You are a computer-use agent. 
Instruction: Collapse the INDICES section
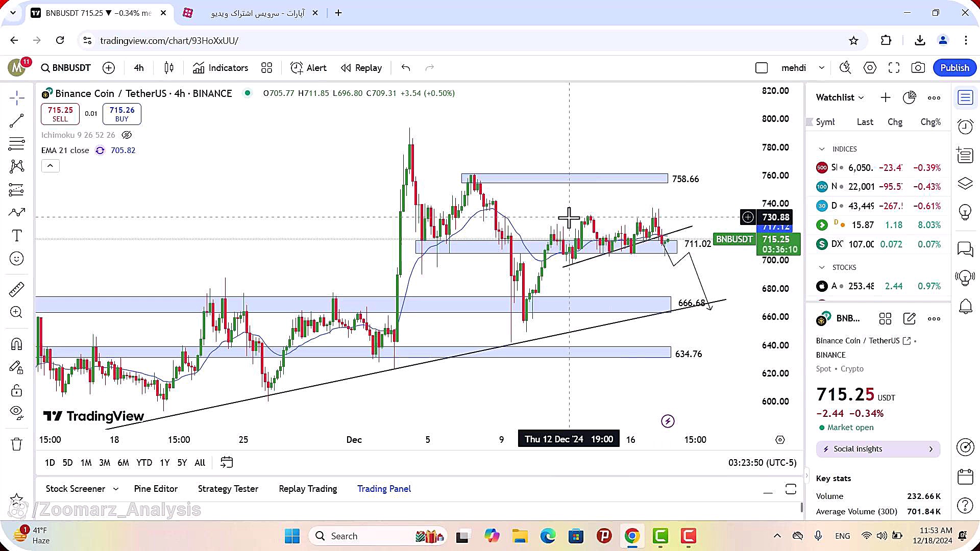[x=822, y=149]
